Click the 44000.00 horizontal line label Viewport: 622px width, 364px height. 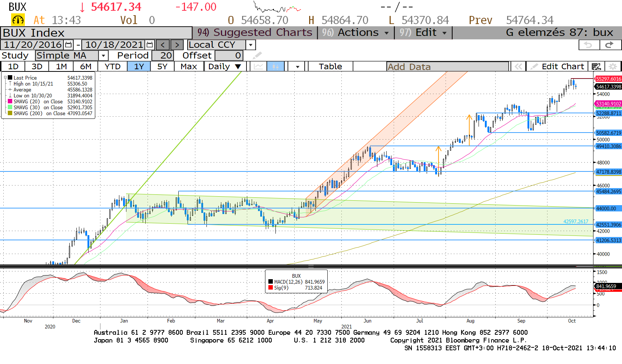(x=608, y=208)
